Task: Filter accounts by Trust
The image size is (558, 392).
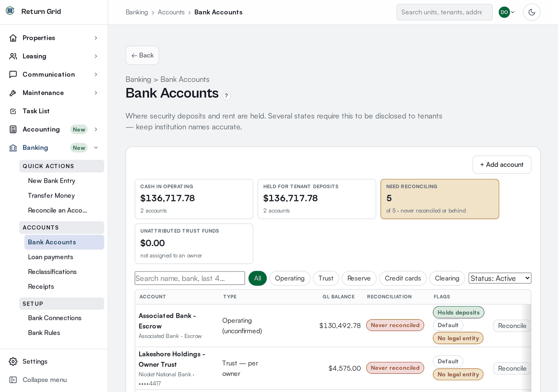Action: pos(326,278)
